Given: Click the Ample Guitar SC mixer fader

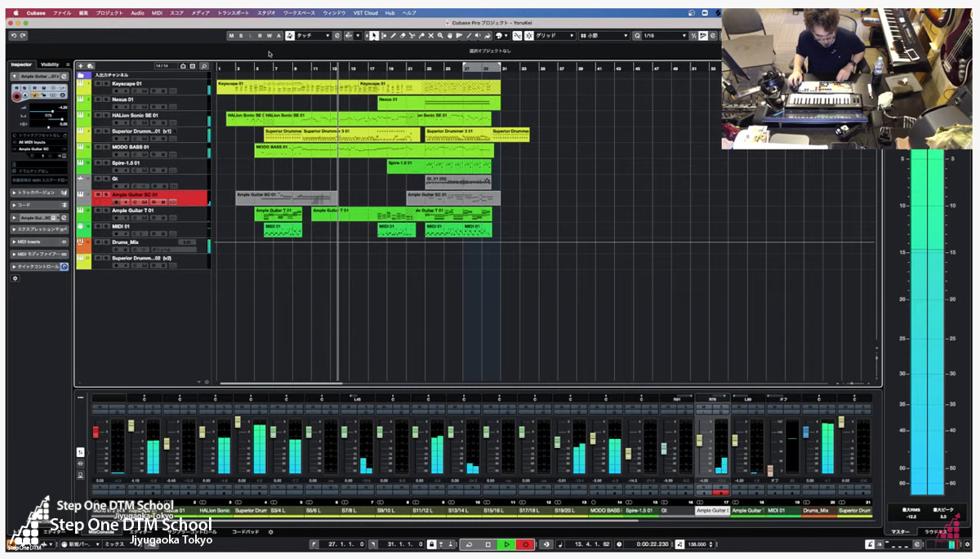Looking at the screenshot, I should pos(699,441).
